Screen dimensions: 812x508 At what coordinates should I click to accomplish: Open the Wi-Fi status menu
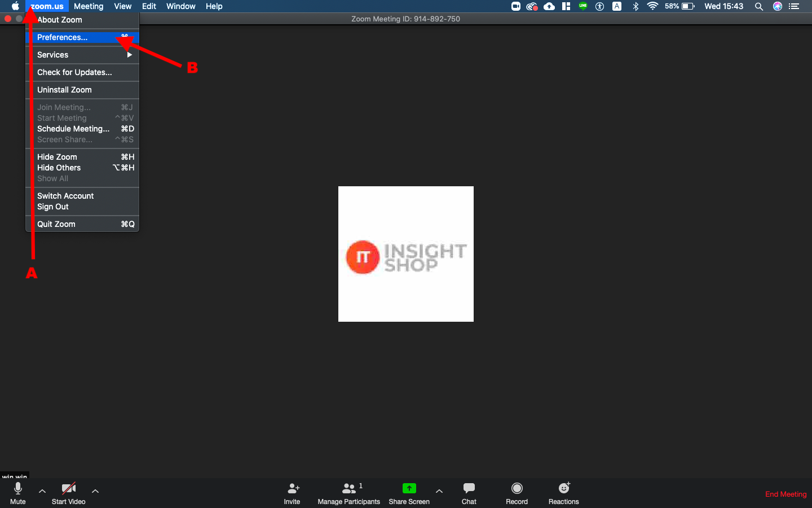652,6
